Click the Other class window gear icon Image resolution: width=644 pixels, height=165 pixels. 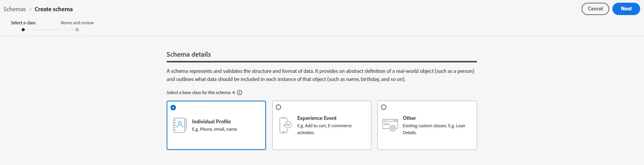(x=390, y=125)
